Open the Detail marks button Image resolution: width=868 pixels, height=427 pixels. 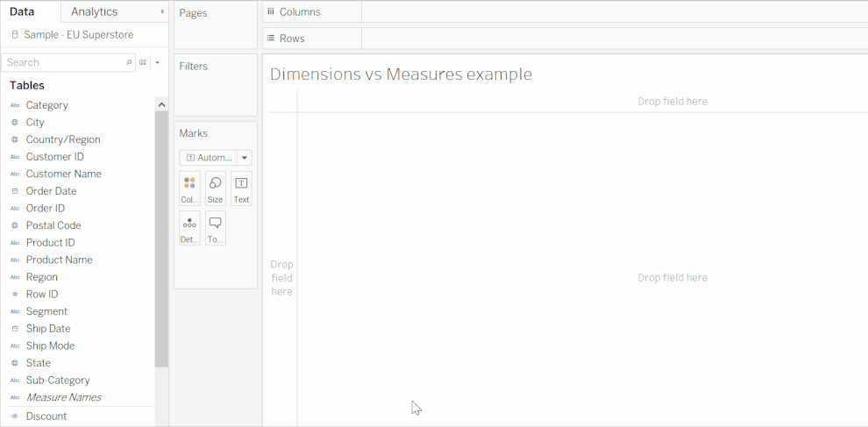pos(189,228)
